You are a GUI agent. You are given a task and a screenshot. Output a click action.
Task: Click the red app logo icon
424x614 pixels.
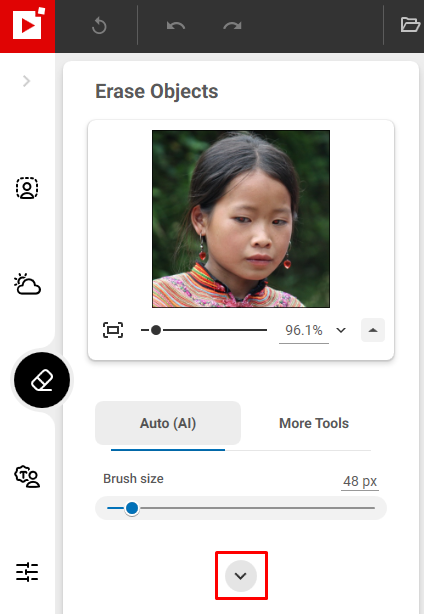point(27,26)
